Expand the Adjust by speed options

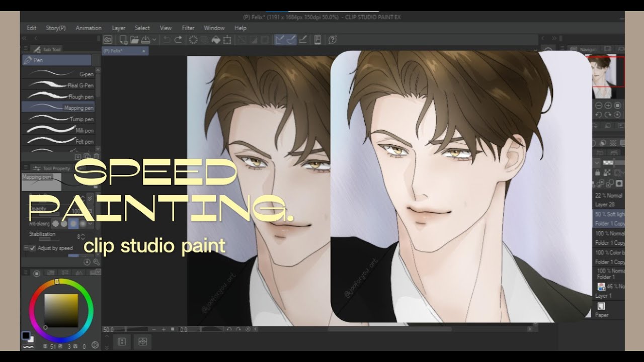(26, 248)
